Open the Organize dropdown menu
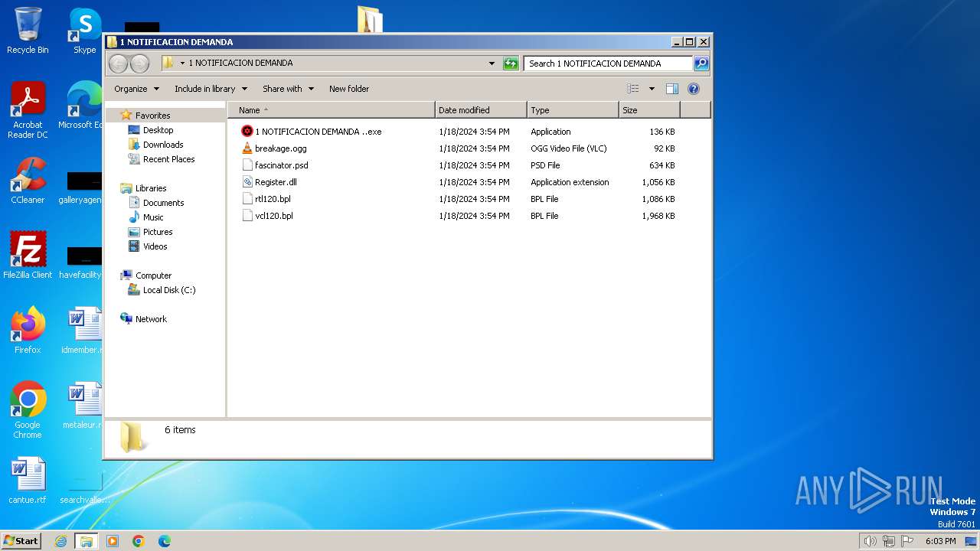Image resolution: width=980 pixels, height=551 pixels. pos(137,89)
